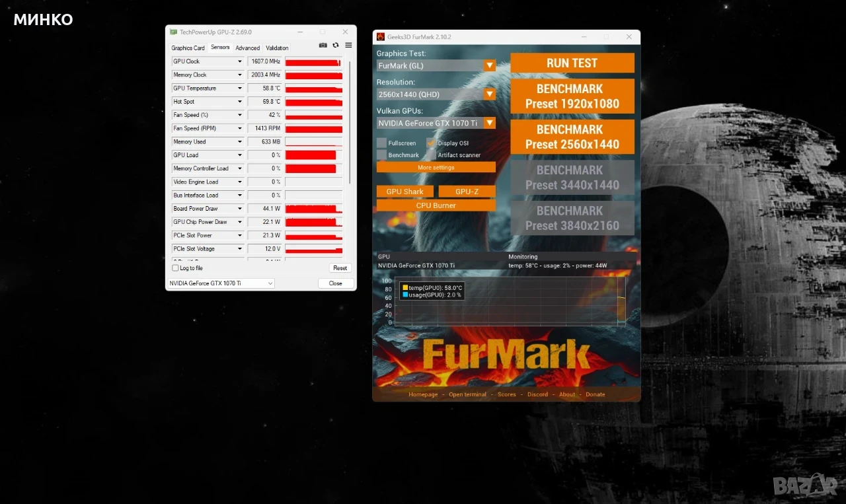The image size is (846, 504).
Task: Open the FurMark Homepage link
Action: click(423, 394)
